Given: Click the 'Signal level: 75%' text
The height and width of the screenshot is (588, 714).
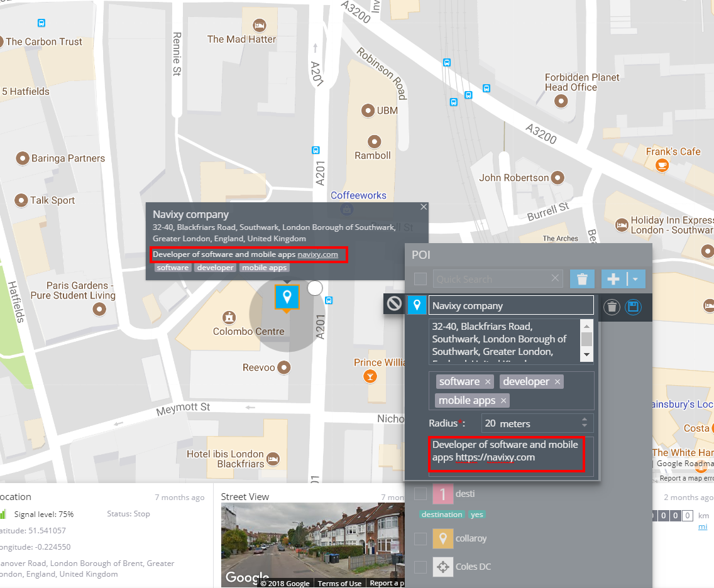Looking at the screenshot, I should click(x=44, y=514).
